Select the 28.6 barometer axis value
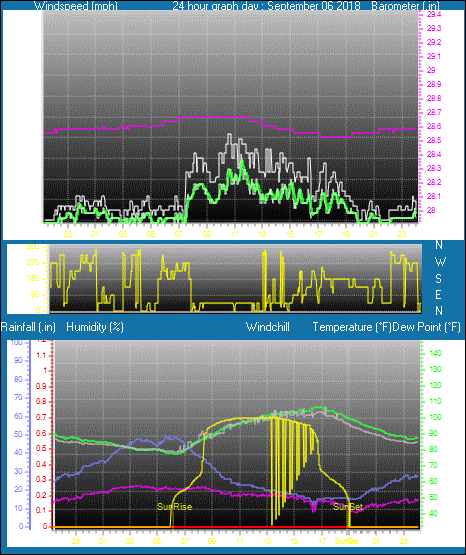 pyautogui.click(x=434, y=126)
